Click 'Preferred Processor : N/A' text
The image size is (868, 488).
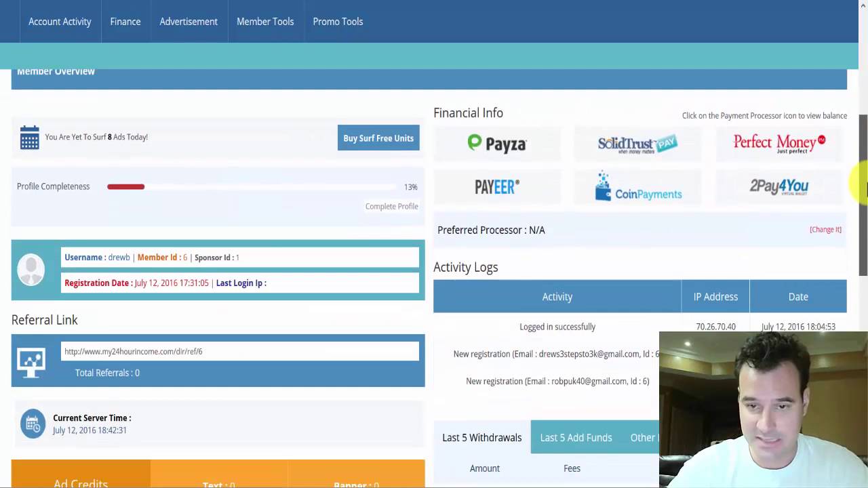coord(491,230)
